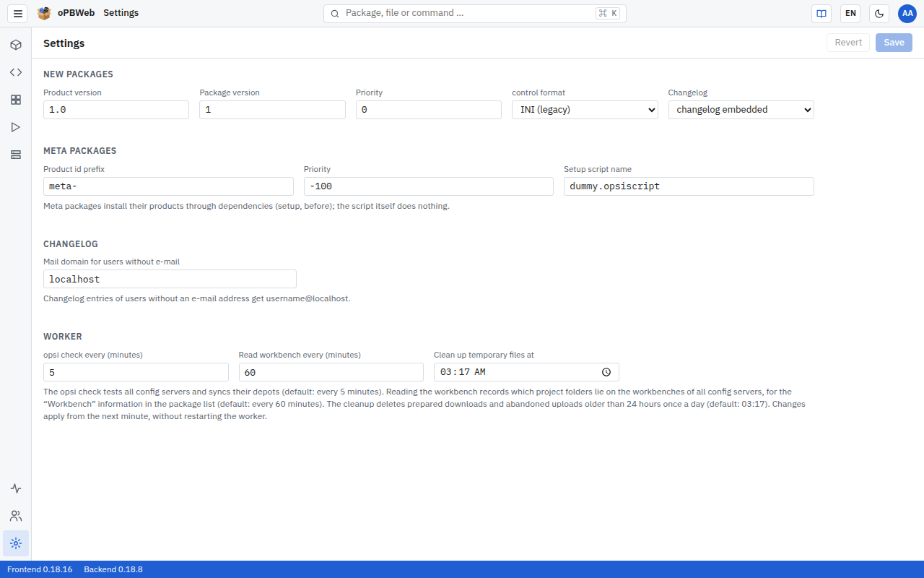This screenshot has width=924, height=578.
Task: Click the oPBWeb package box logo
Action: click(x=44, y=13)
